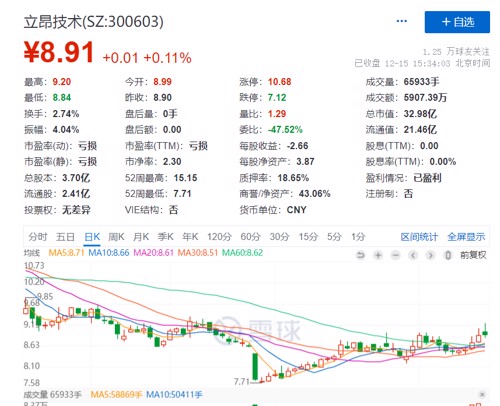Click the total market cap 32.98亿
The width and height of the screenshot is (500, 406).
point(420,114)
